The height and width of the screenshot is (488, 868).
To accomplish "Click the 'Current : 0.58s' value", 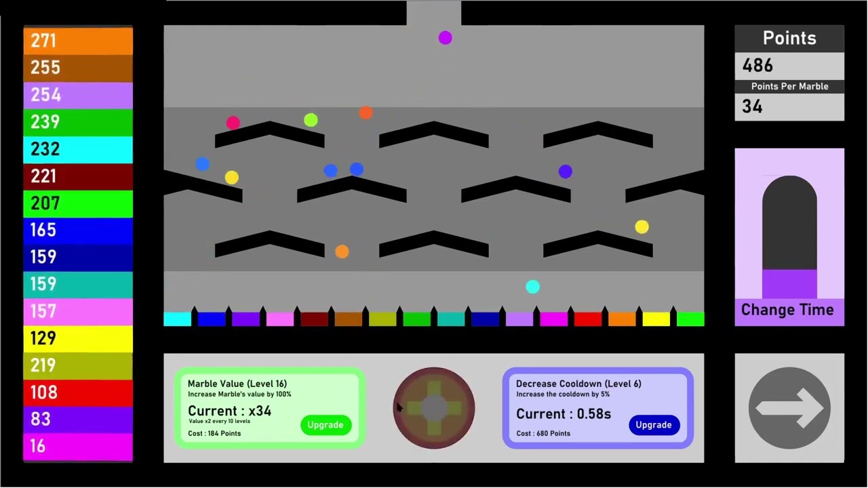I will [x=564, y=413].
